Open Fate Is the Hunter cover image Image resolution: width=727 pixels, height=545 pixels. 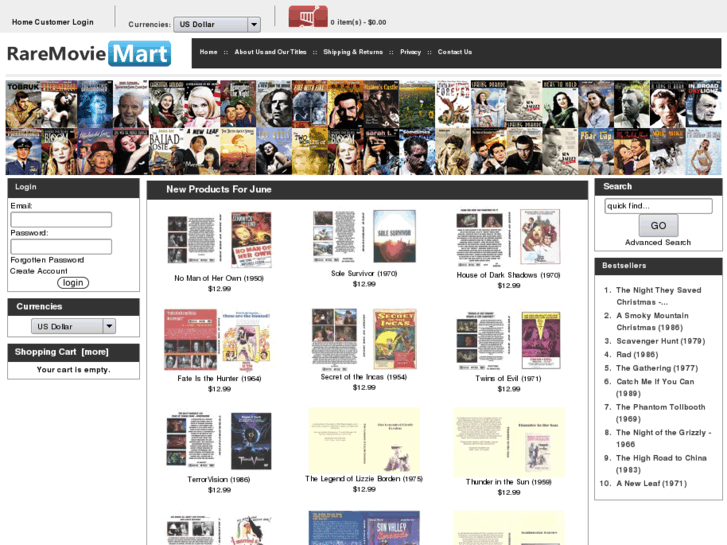(219, 340)
